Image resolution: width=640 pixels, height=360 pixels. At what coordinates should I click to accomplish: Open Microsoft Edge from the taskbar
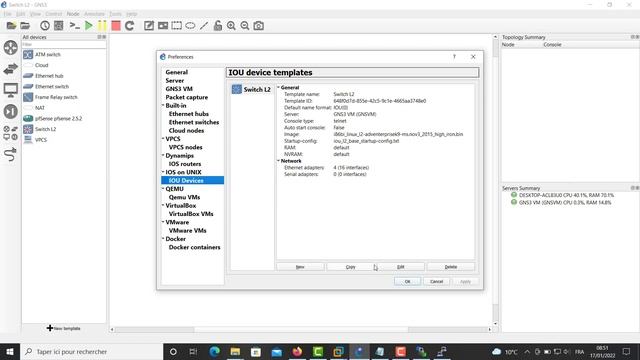click(x=214, y=351)
